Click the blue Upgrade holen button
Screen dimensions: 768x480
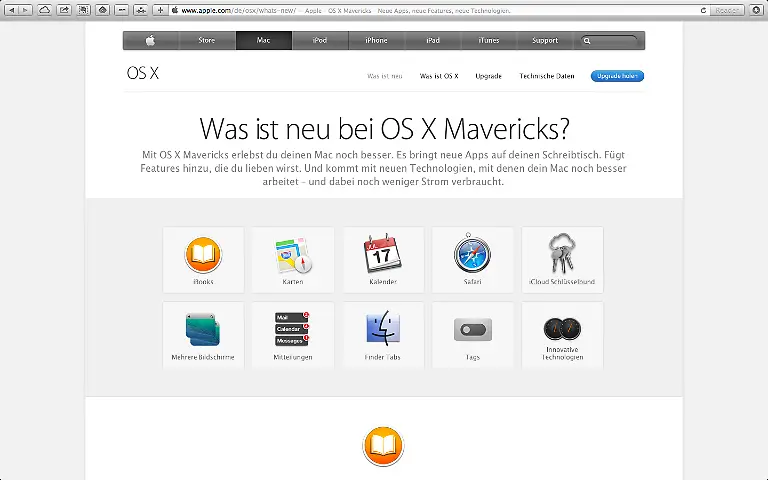pos(617,76)
